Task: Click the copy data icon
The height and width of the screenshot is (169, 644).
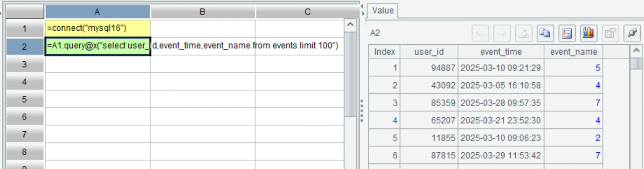Action: 545,33
